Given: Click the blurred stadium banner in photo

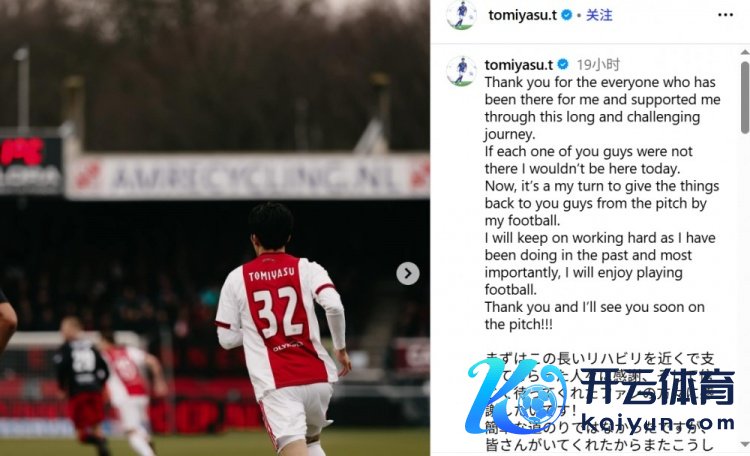Looking at the screenshot, I should click(248, 177).
